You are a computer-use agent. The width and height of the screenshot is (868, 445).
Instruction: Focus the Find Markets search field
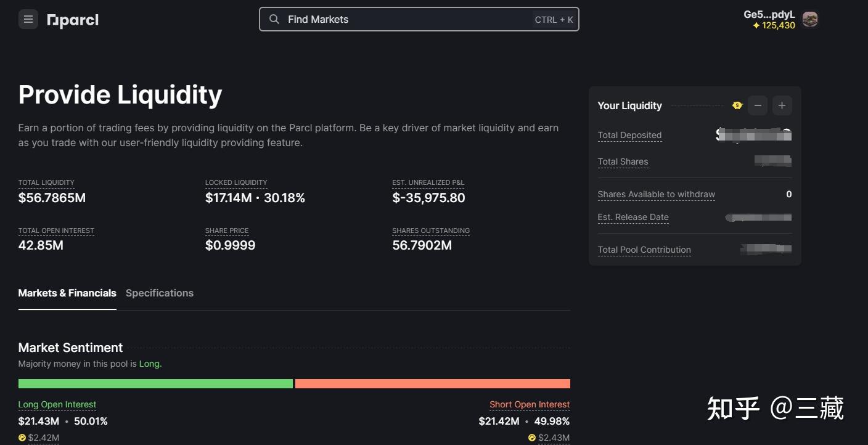tap(407, 20)
